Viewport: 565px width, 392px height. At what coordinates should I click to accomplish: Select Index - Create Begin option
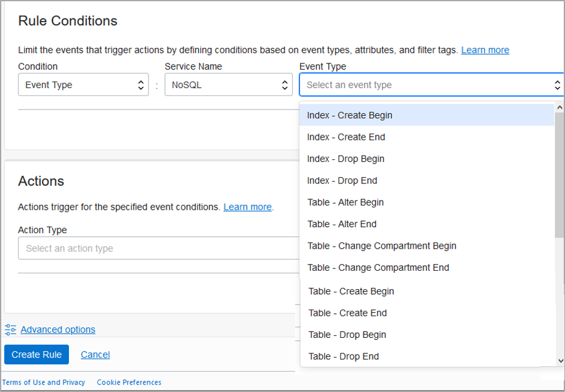[x=349, y=115]
